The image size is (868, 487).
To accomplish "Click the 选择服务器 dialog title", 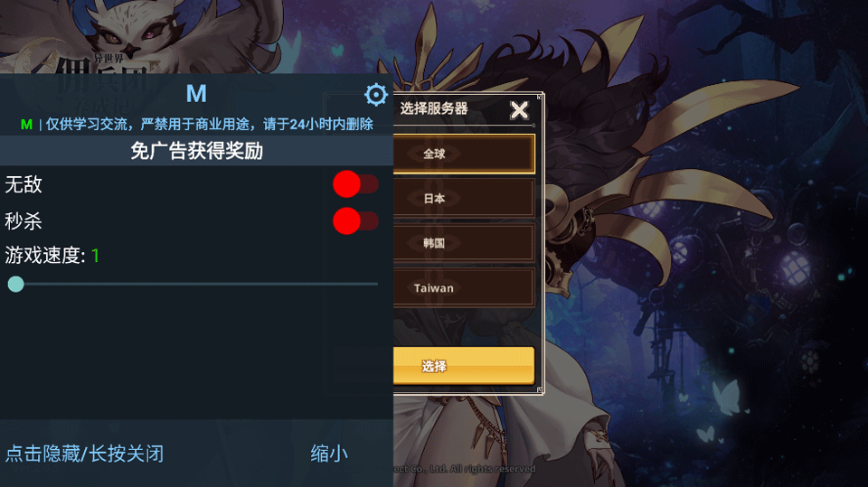I will point(434,108).
